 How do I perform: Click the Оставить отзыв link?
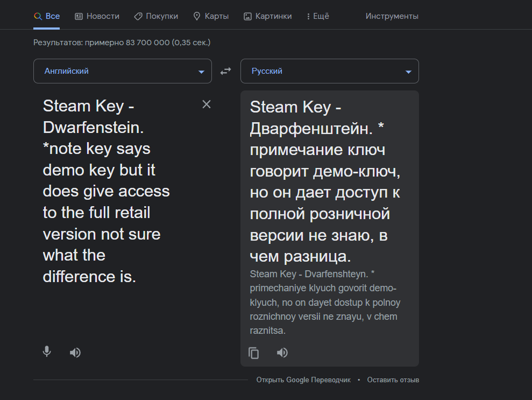click(393, 380)
